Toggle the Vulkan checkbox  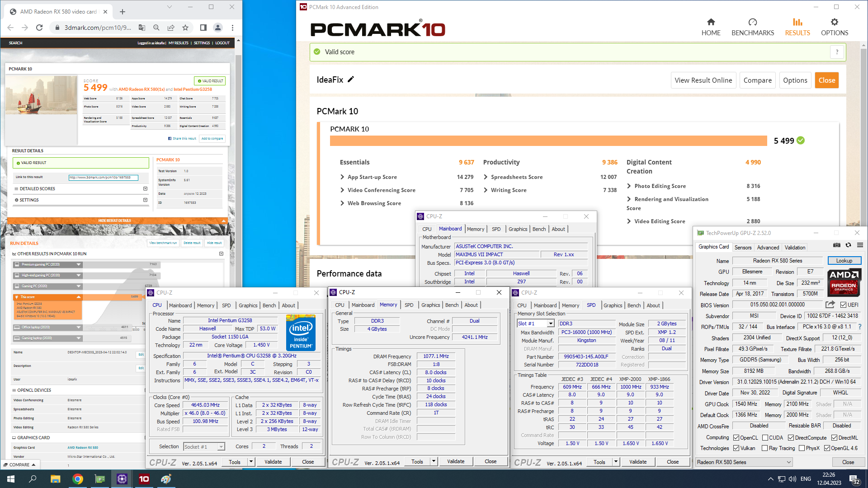tap(736, 448)
